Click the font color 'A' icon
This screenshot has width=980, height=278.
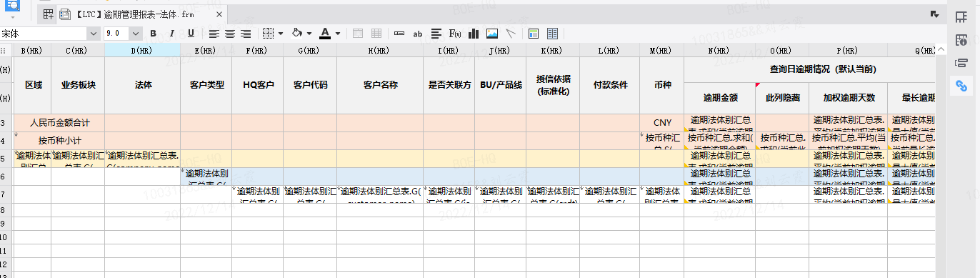[325, 34]
